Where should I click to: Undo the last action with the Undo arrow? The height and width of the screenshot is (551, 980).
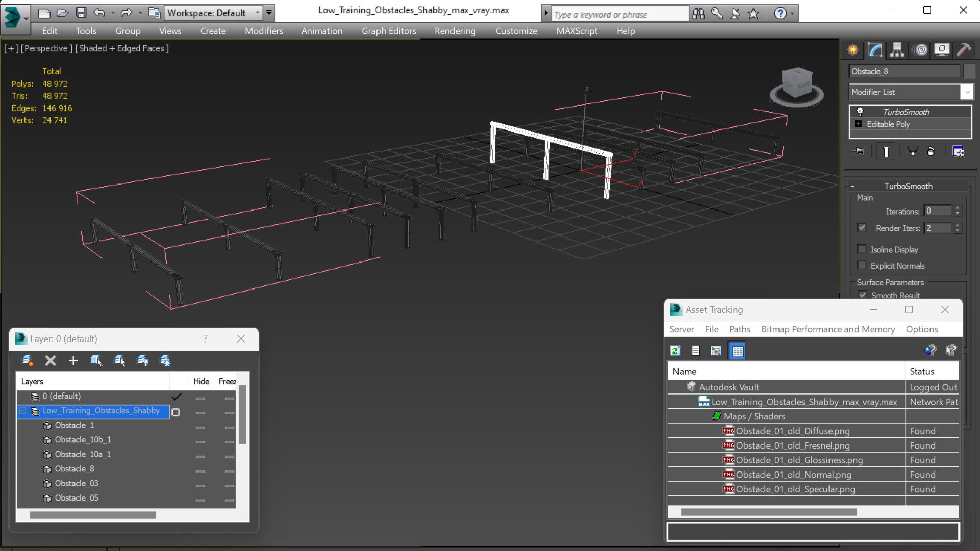coord(99,13)
